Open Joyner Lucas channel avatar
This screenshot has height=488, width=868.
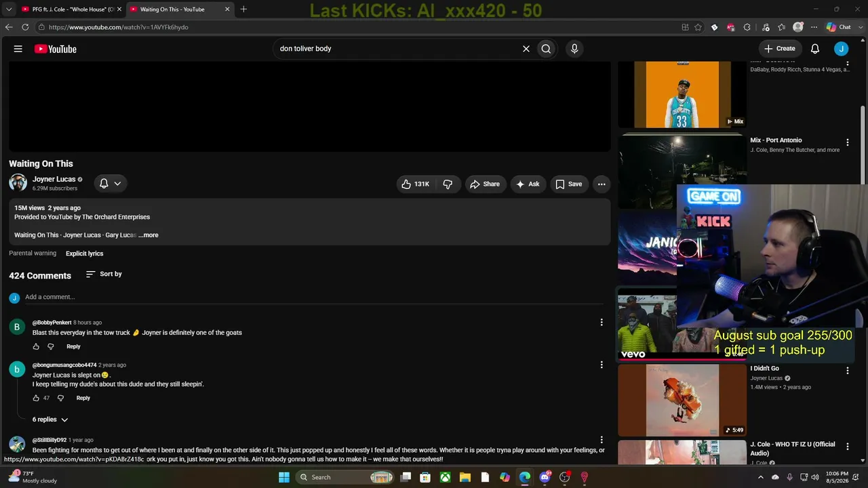[x=18, y=183]
